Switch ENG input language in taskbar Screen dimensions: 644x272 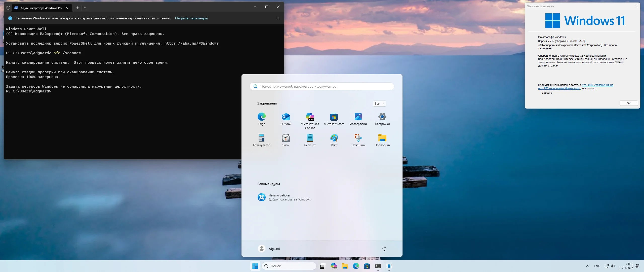(597, 266)
